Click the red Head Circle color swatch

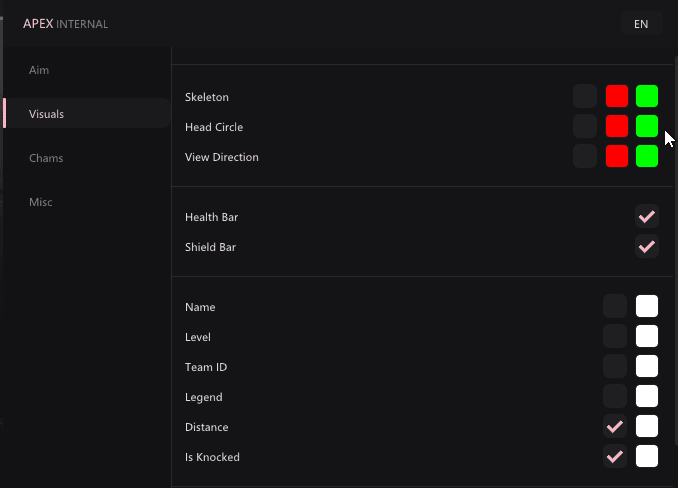click(x=617, y=126)
